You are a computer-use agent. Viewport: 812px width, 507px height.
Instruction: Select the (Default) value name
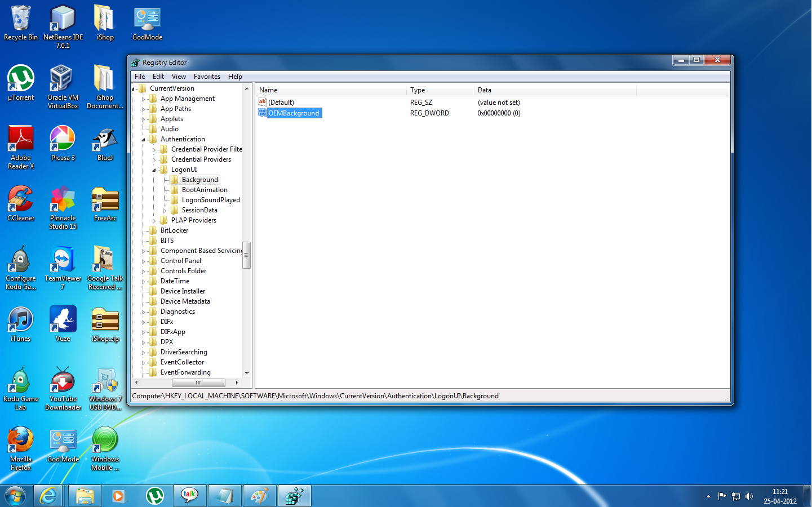[x=281, y=103]
